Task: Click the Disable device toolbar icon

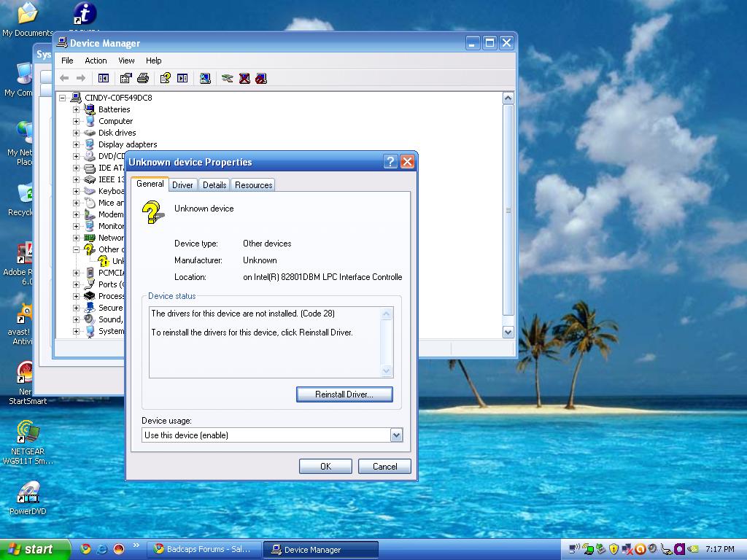Action: (261, 78)
